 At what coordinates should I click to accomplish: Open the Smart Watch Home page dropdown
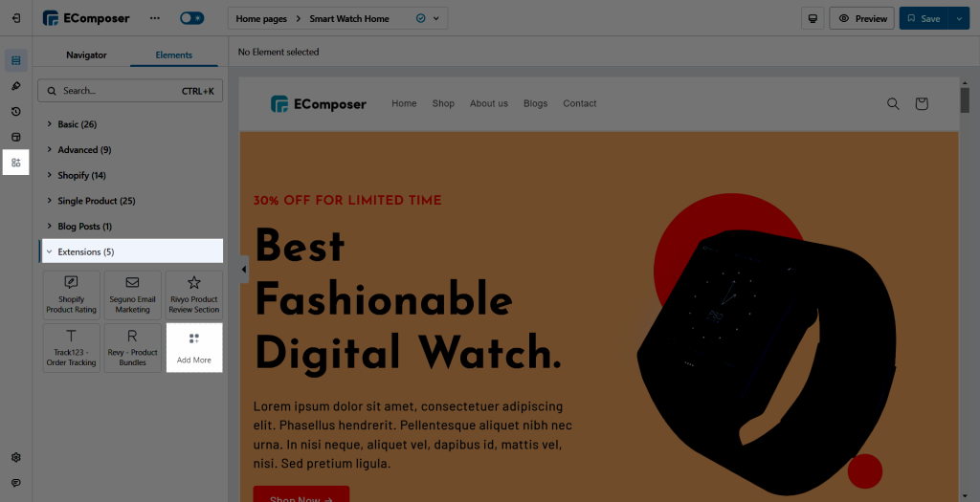tap(436, 19)
